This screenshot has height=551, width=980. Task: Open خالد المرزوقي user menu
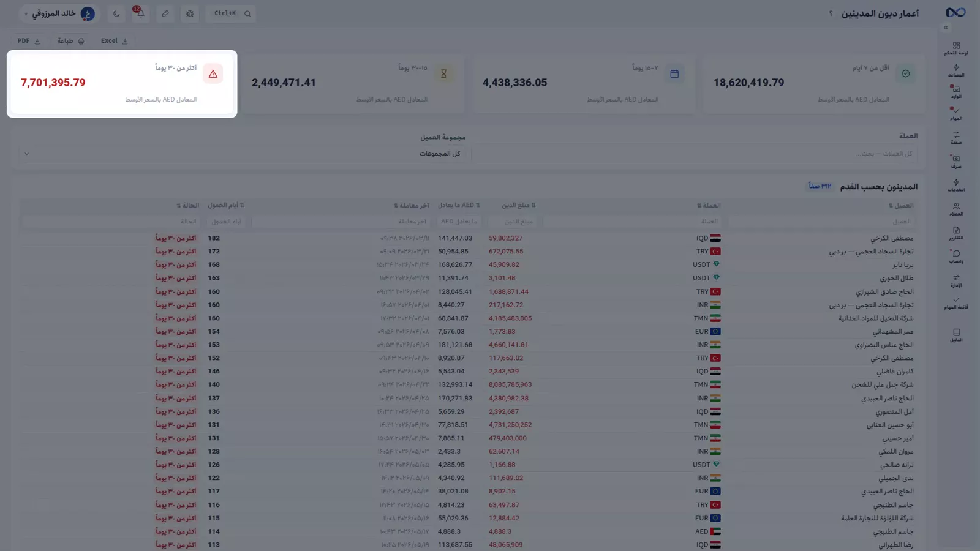(x=59, y=13)
